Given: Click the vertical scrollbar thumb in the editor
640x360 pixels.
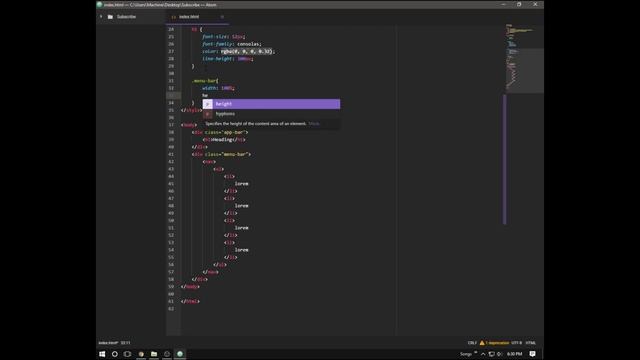Looking at the screenshot, I should click(504, 159).
